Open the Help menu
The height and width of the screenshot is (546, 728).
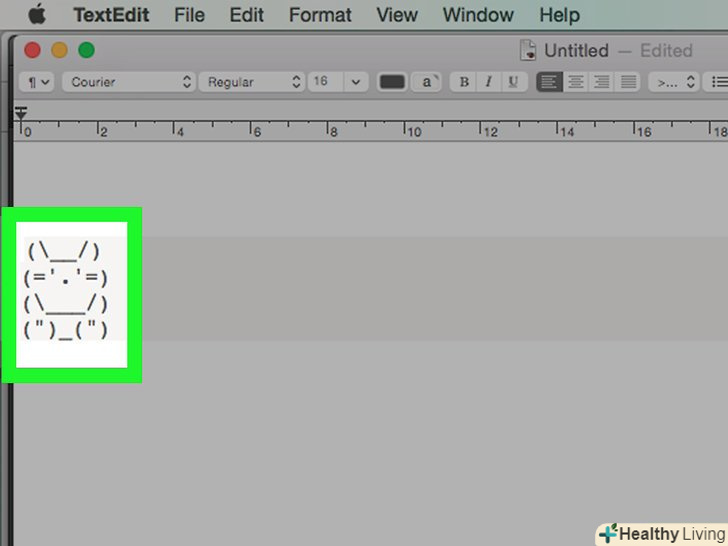[559, 15]
